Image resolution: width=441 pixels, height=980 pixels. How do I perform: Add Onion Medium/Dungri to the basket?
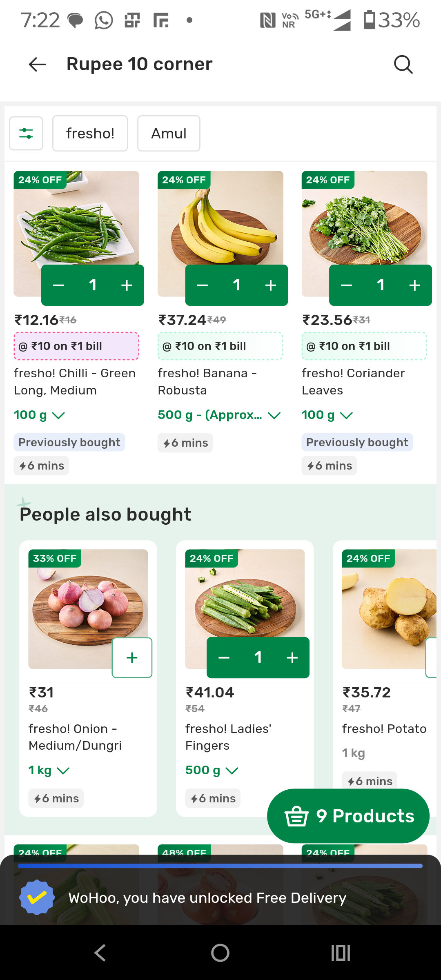[132, 657]
